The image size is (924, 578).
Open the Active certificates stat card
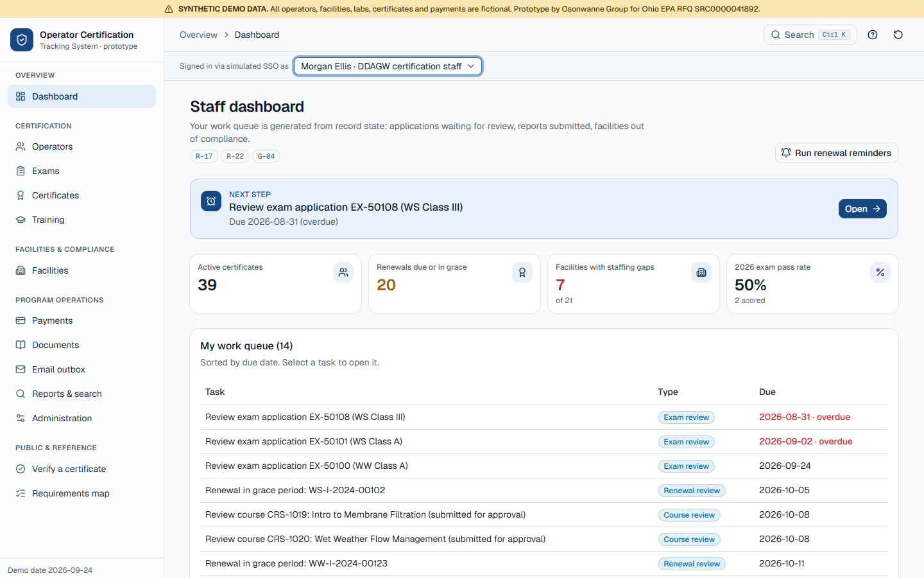click(275, 284)
